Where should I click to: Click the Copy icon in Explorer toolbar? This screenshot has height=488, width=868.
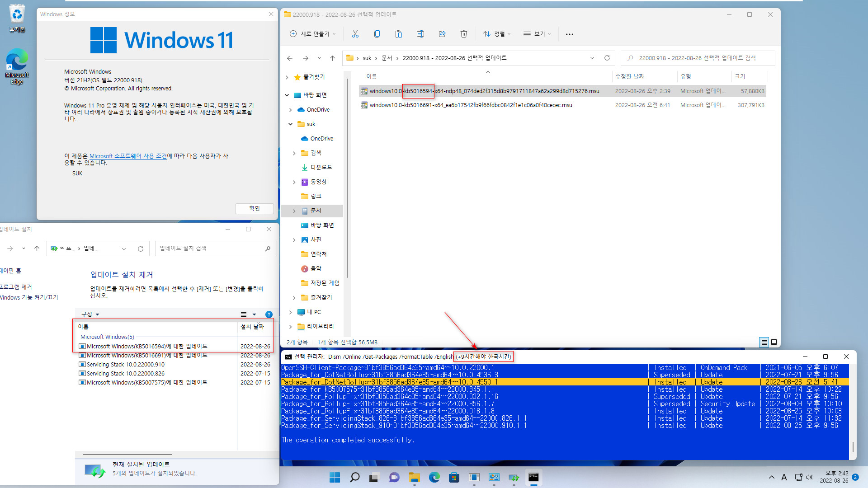(x=377, y=34)
